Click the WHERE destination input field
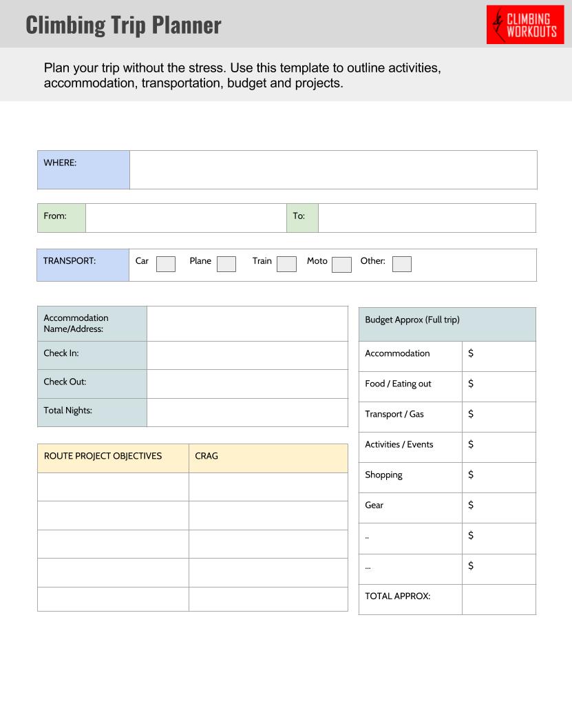This screenshot has height=728, width=572. coord(332,170)
